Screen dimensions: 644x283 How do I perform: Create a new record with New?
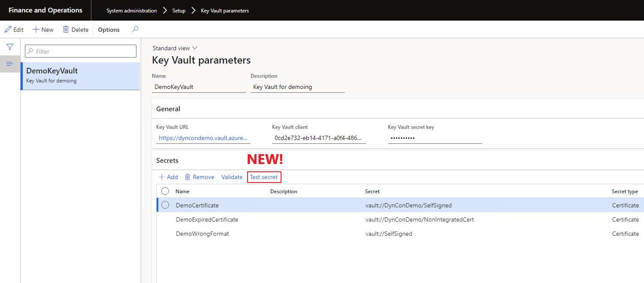(x=43, y=30)
